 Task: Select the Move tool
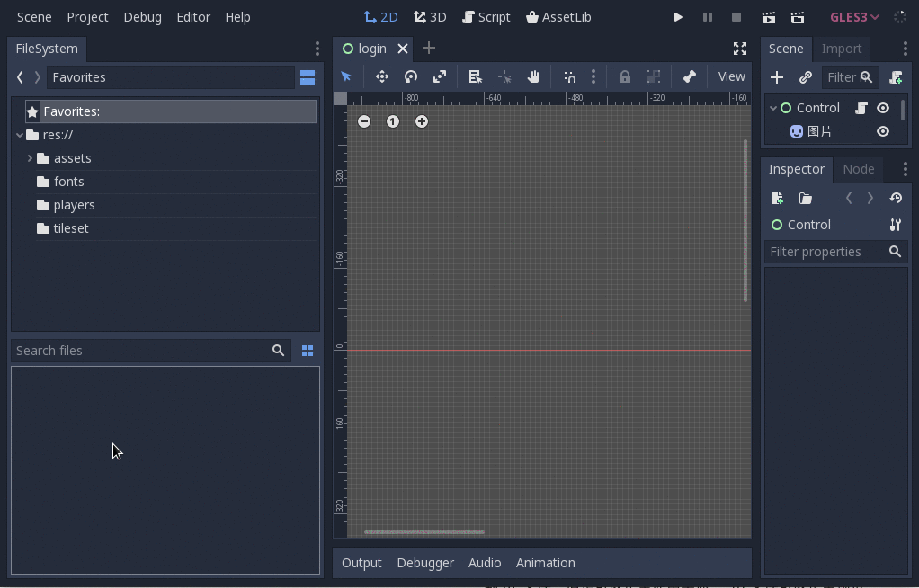click(381, 76)
